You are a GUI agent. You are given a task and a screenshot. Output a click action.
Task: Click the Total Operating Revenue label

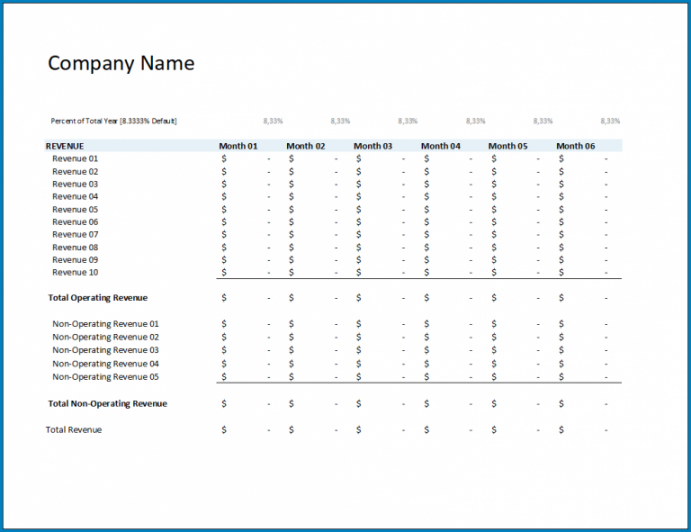click(x=98, y=298)
